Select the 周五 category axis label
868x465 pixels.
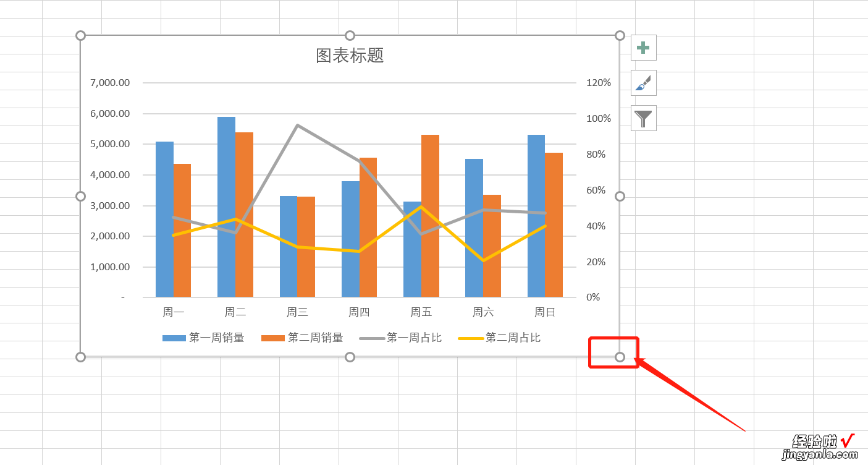tap(421, 312)
